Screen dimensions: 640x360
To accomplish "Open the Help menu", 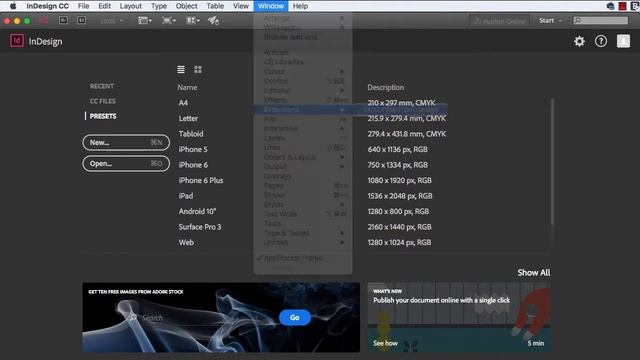I will coord(300,6).
